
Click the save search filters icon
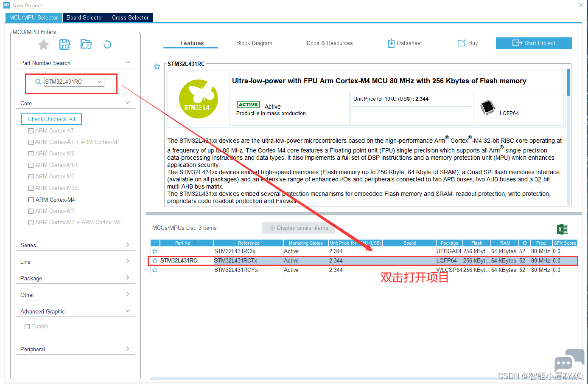(64, 45)
